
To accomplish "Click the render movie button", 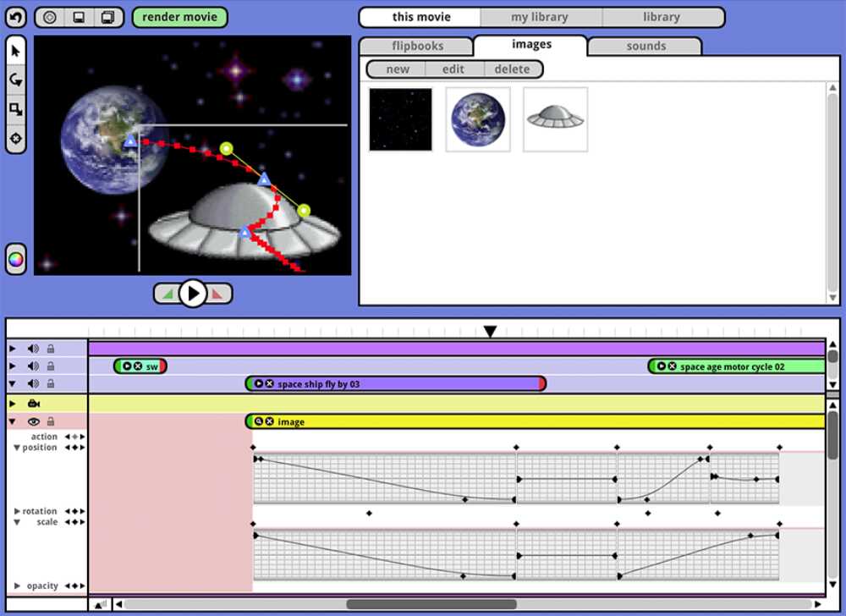I will (x=179, y=17).
